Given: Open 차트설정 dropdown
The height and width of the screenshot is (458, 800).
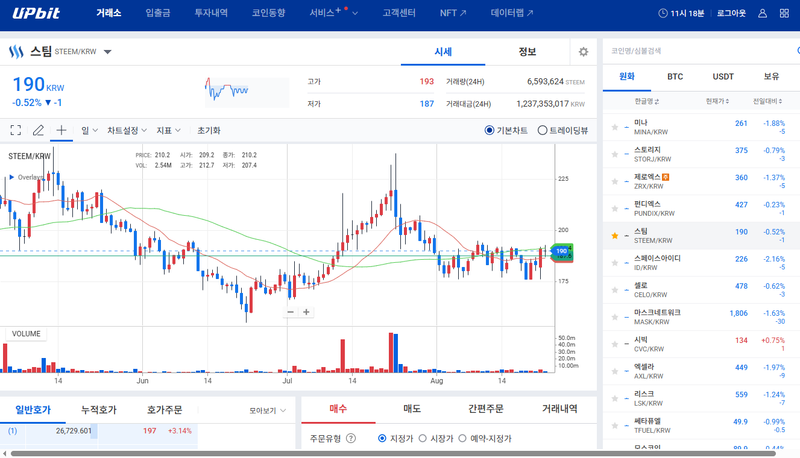Looking at the screenshot, I should pos(127,130).
